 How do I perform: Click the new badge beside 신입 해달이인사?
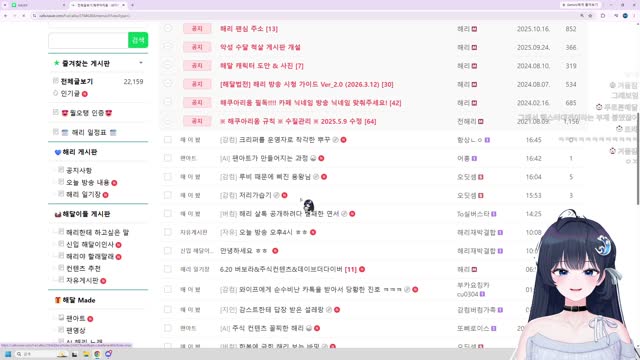(118, 245)
